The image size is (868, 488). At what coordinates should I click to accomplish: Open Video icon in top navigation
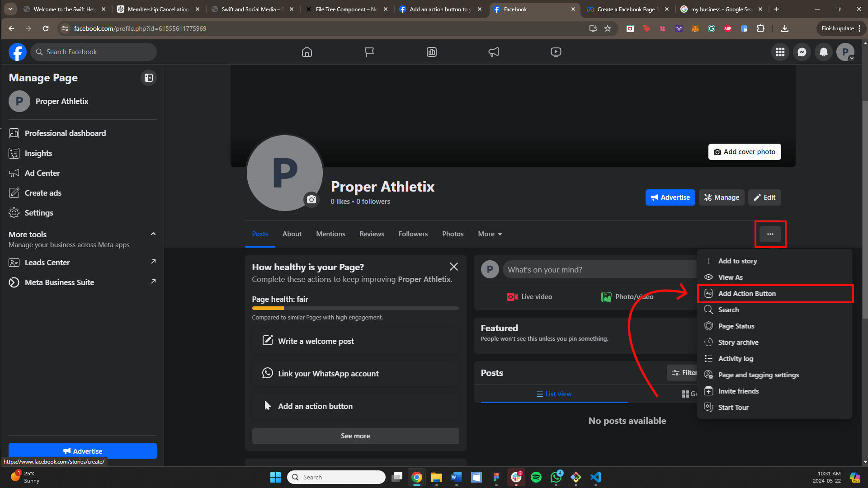(556, 52)
